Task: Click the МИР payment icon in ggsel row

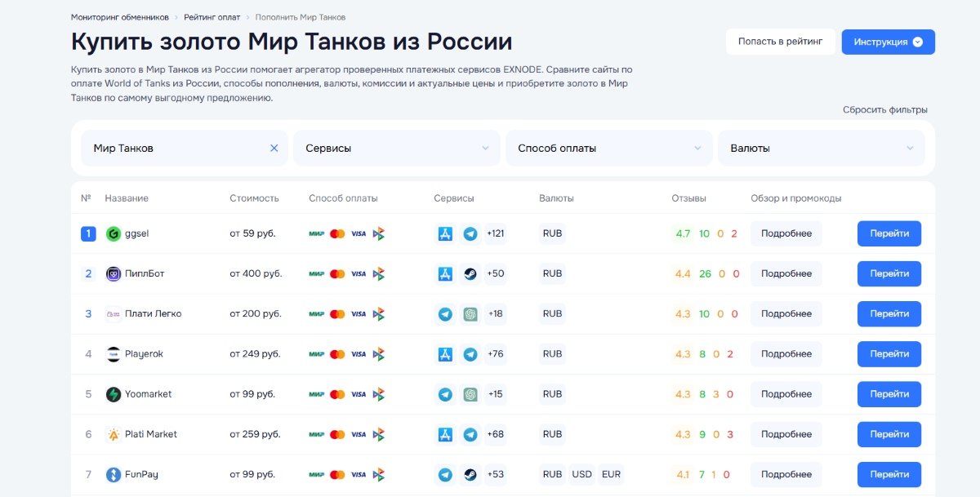Action: [x=317, y=233]
